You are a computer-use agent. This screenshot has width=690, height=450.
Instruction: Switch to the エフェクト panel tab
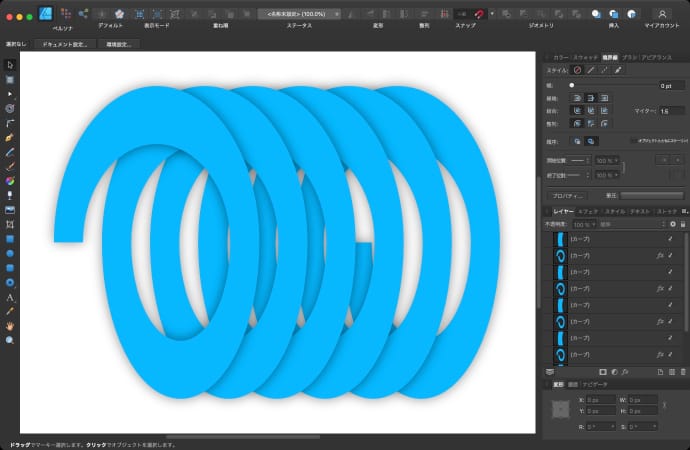coord(587,212)
